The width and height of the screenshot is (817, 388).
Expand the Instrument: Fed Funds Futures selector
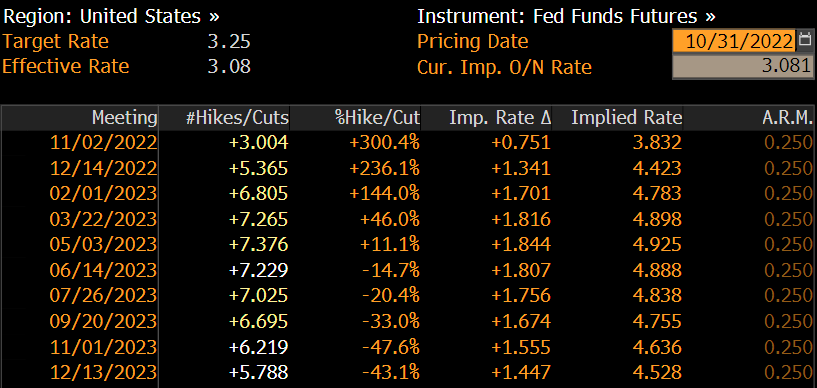pos(566,16)
